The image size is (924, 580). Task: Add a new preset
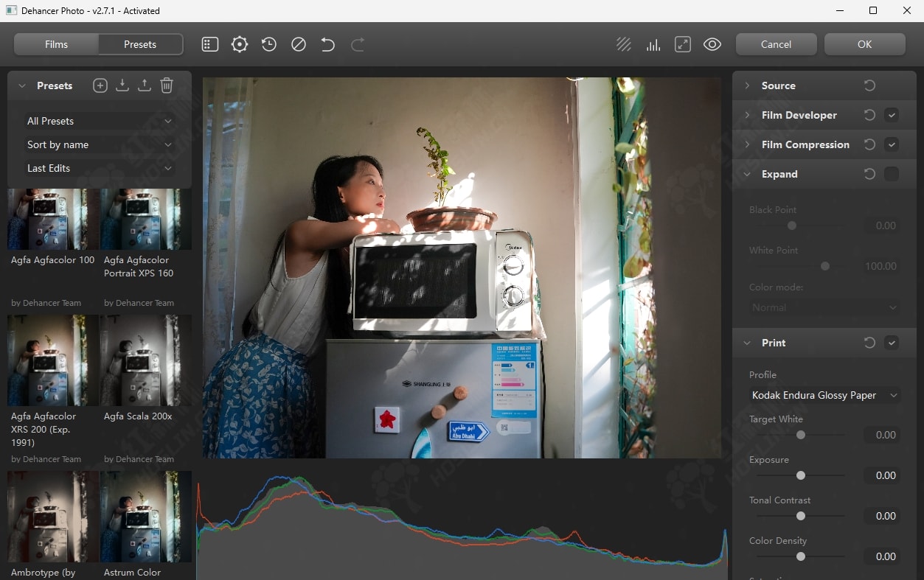[x=100, y=85]
